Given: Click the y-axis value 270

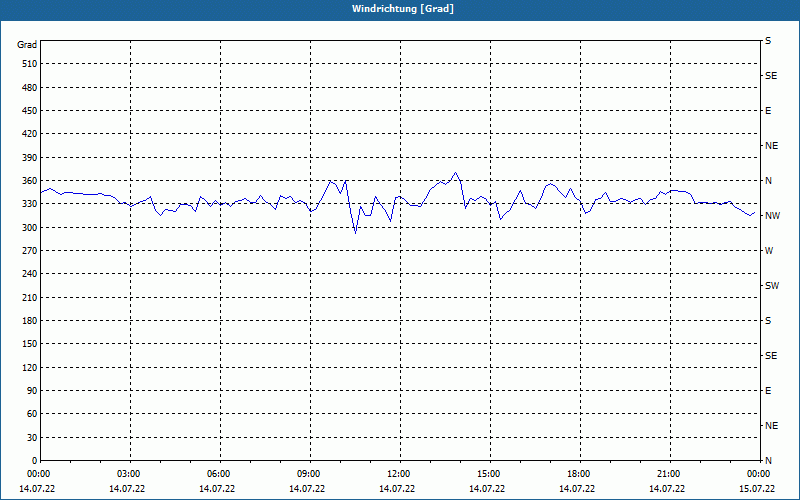Looking at the screenshot, I should point(30,251).
